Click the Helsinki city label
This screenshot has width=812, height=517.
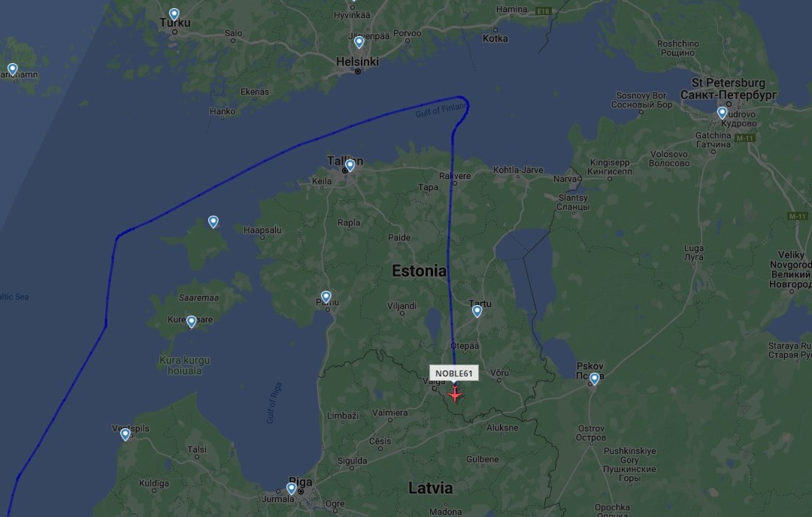click(x=357, y=62)
